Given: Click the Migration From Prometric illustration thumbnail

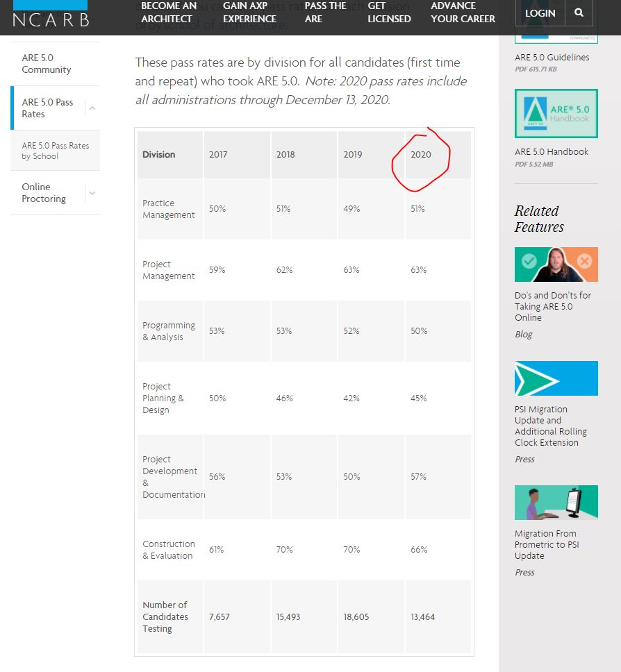Looking at the screenshot, I should coord(556,503).
